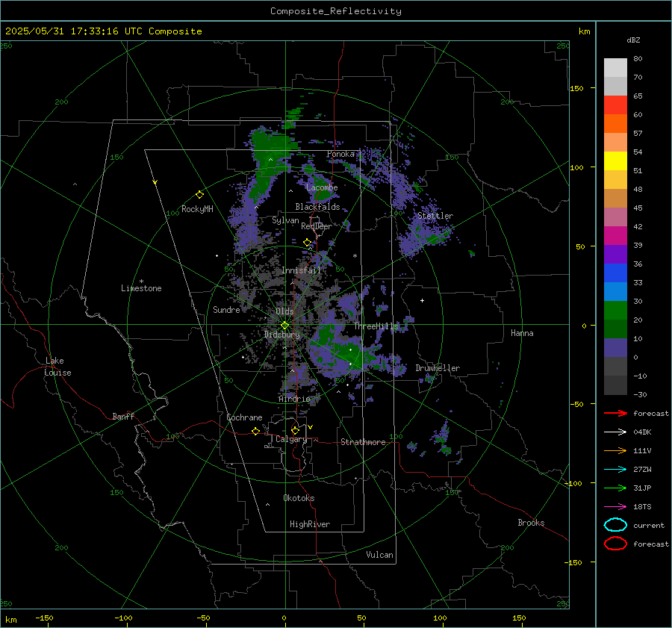This screenshot has height=628, width=672.
Task: Click the yellow diamond marker above Calgary
Action: 295,430
